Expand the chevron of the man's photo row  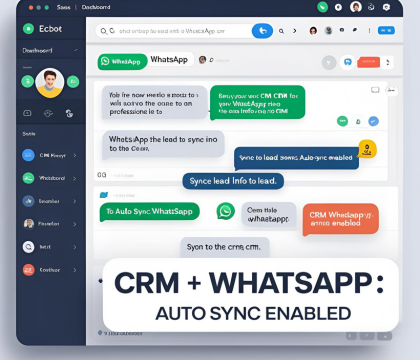click(75, 224)
